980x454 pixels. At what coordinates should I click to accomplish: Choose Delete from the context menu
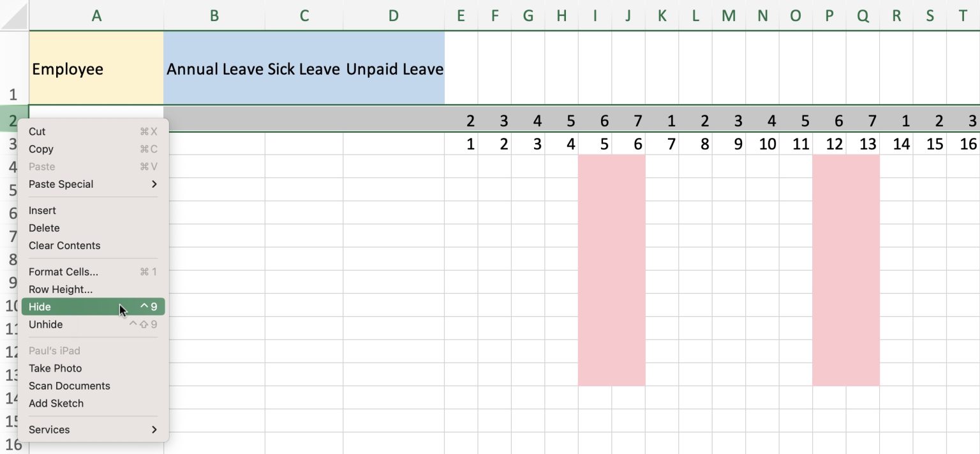[x=44, y=228]
